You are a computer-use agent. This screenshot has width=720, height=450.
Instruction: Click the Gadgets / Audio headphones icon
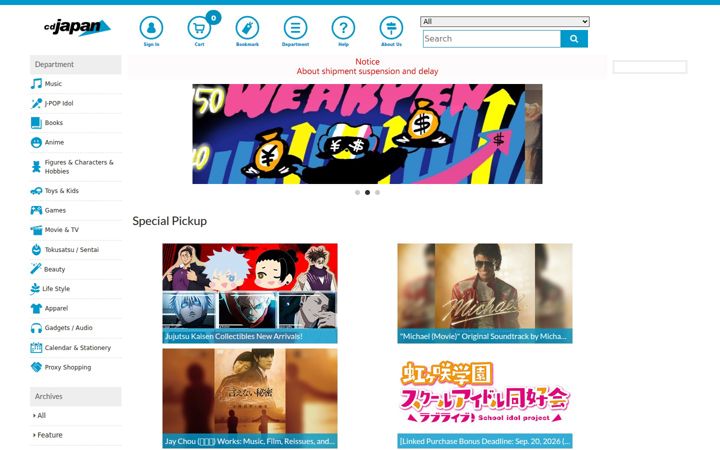(36, 328)
